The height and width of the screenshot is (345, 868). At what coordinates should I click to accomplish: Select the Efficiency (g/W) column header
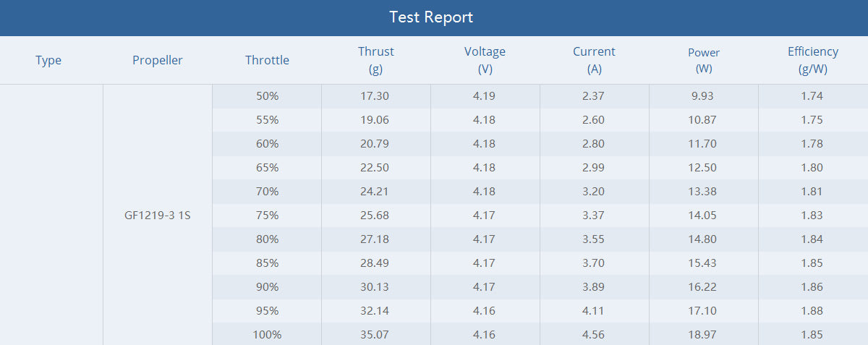click(812, 60)
